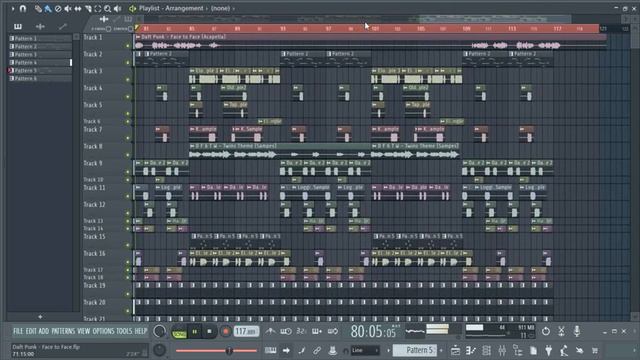640x360 pixels.
Task: Click the 80:05:05 time display
Action: coord(373,331)
